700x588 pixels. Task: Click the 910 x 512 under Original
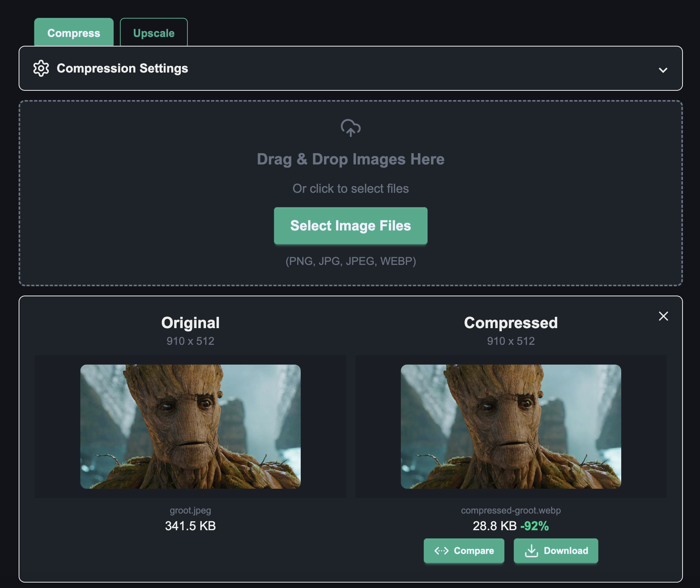[x=191, y=341]
